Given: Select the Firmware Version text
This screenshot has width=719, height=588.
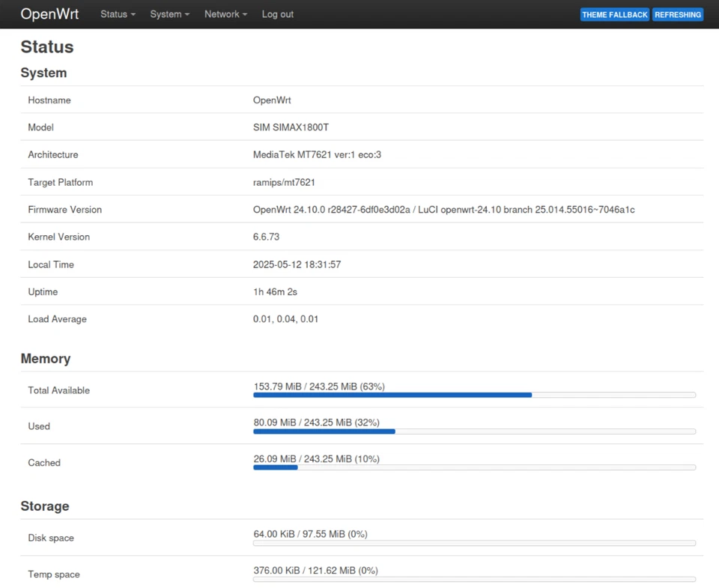Looking at the screenshot, I should click(x=443, y=209).
